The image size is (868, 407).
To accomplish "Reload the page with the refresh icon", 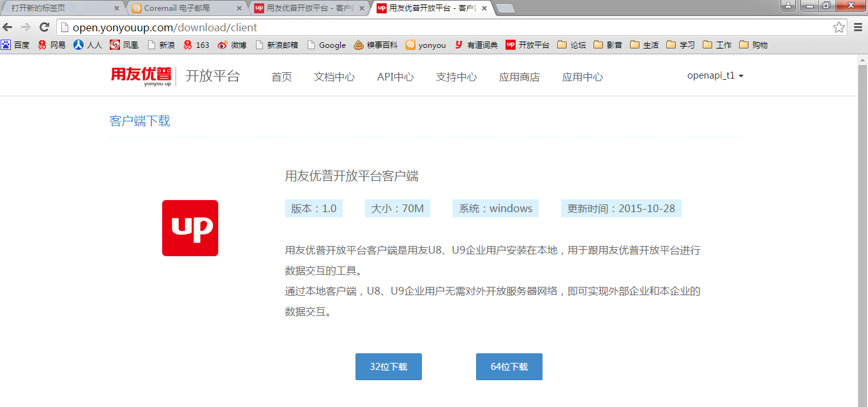I will [x=45, y=27].
